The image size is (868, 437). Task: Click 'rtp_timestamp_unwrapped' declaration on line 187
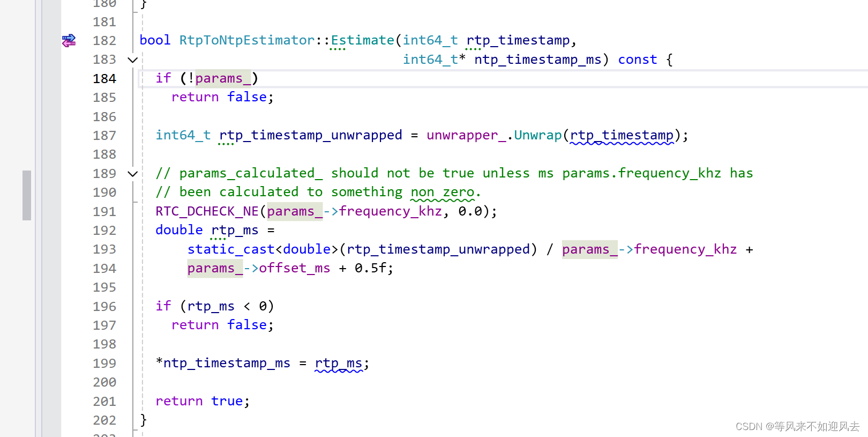pyautogui.click(x=311, y=135)
